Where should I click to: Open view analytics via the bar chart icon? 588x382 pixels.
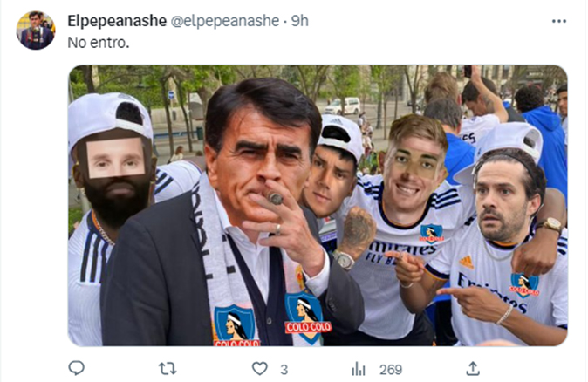click(x=358, y=368)
